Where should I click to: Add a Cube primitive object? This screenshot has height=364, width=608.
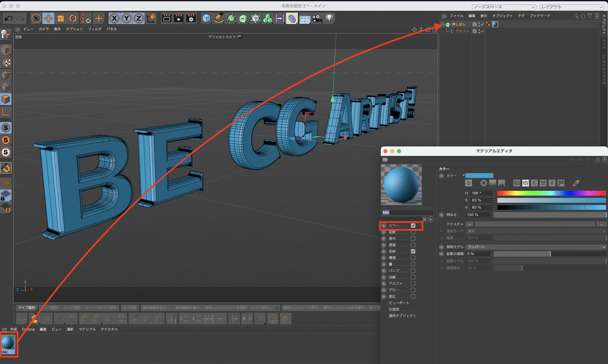tap(206, 19)
